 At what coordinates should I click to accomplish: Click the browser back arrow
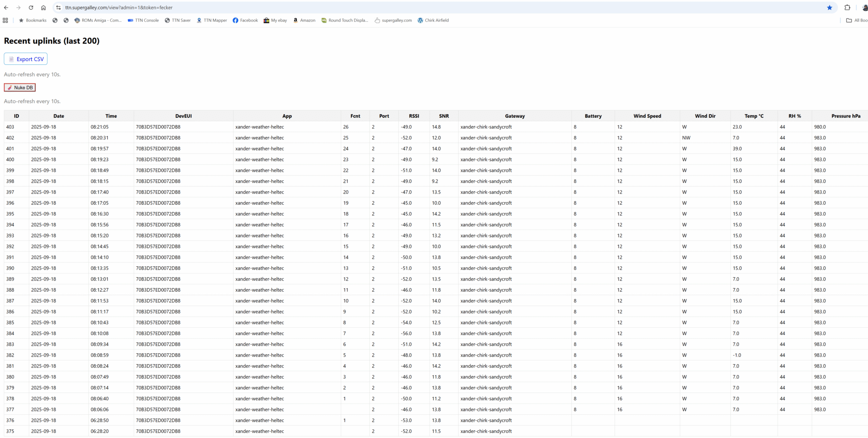coord(6,8)
